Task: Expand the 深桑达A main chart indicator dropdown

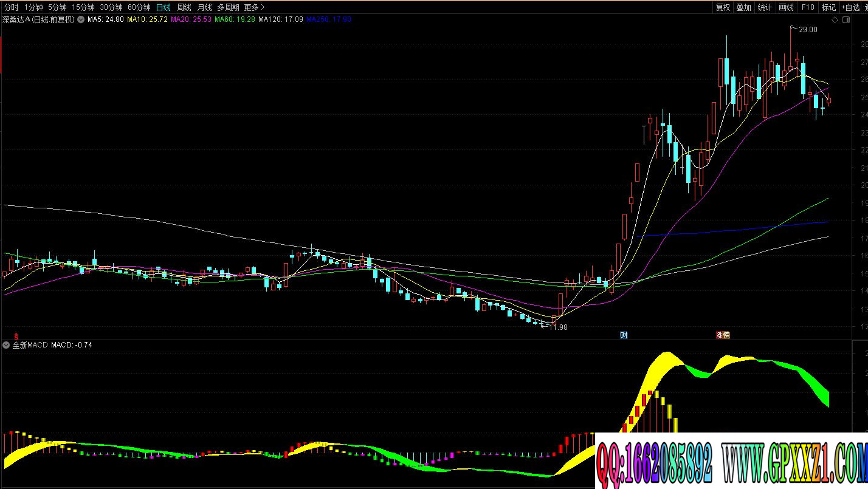Action: point(81,19)
